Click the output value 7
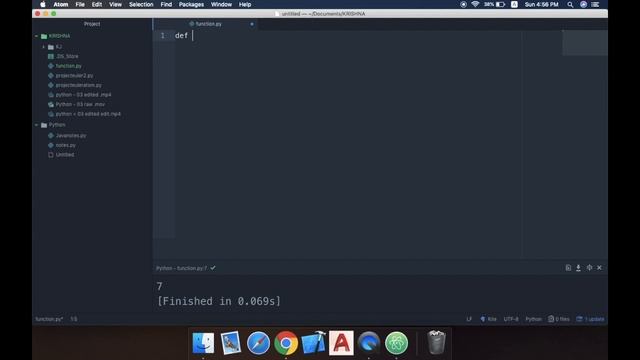 [x=160, y=287]
